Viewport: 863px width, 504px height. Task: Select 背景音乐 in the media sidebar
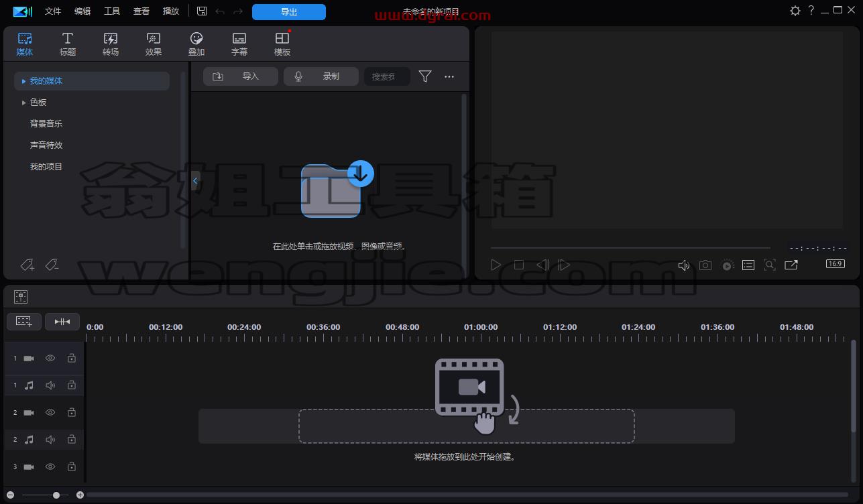click(x=46, y=124)
